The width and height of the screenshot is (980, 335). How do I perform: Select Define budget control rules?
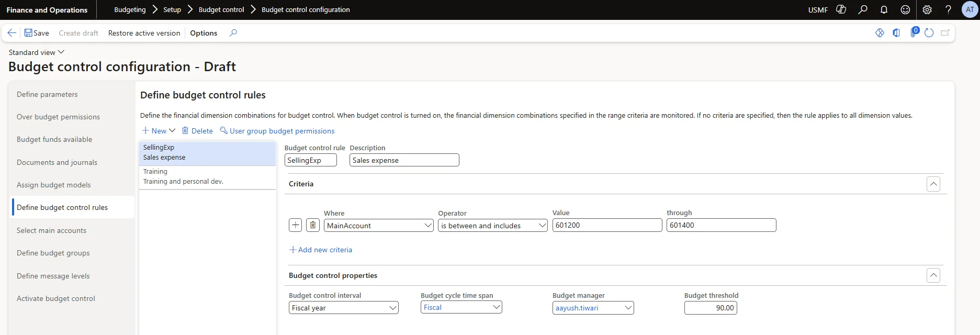(x=73, y=207)
